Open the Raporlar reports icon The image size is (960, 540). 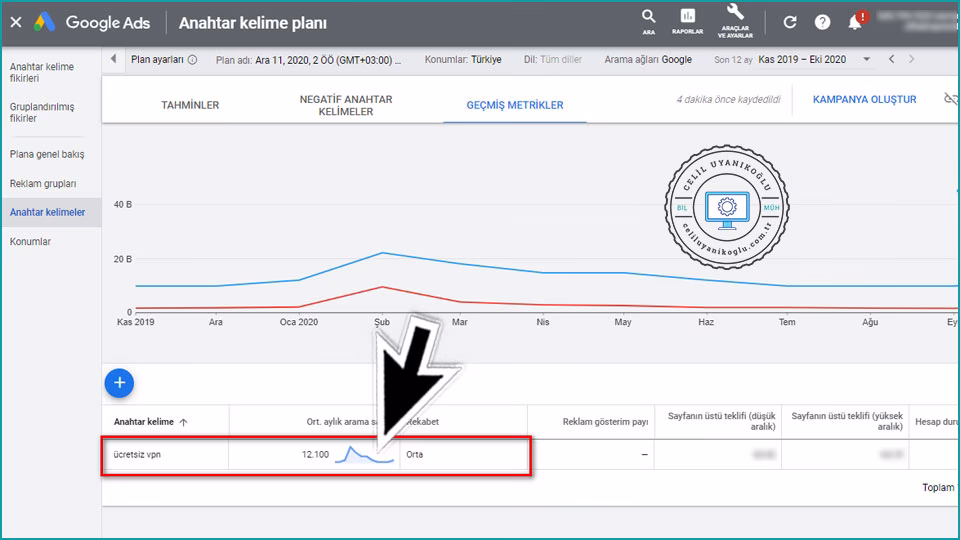pyautogui.click(x=687, y=21)
